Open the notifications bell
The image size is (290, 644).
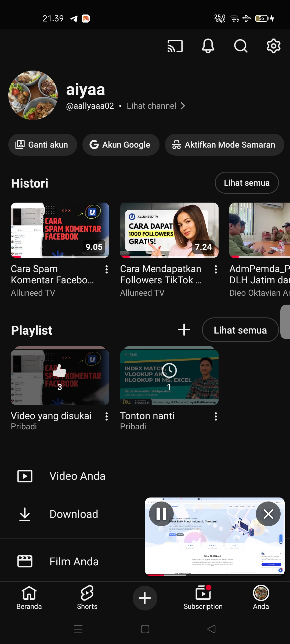(x=208, y=46)
